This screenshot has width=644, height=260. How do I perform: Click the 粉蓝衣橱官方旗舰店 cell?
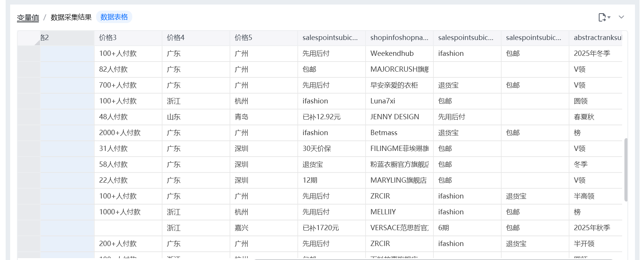tap(399, 165)
